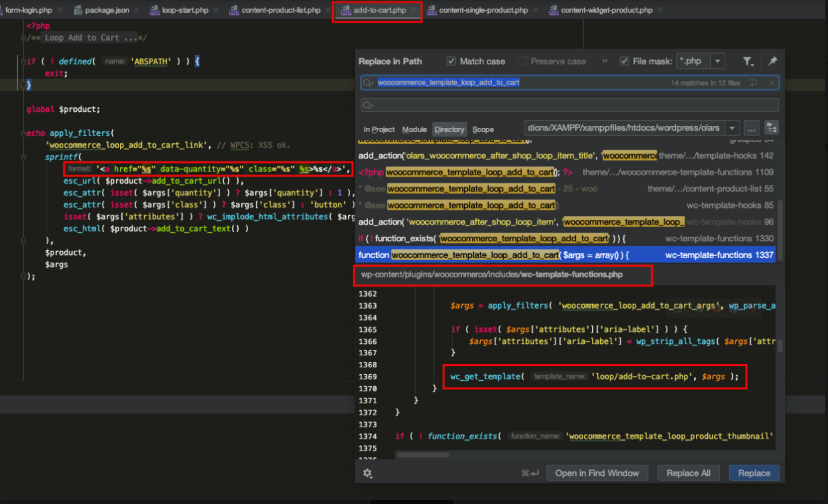Enable the Preserve case checkbox
The width and height of the screenshot is (828, 504).
(x=522, y=61)
